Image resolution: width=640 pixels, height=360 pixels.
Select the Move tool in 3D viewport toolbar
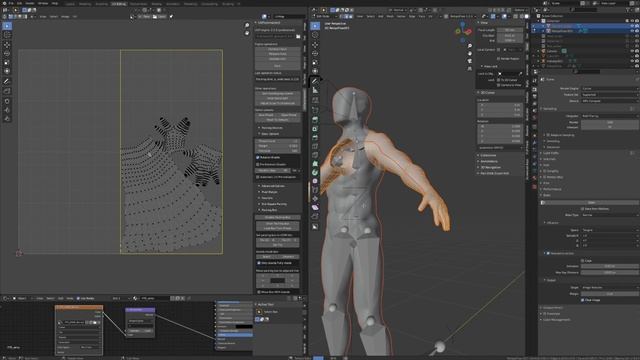(x=315, y=44)
